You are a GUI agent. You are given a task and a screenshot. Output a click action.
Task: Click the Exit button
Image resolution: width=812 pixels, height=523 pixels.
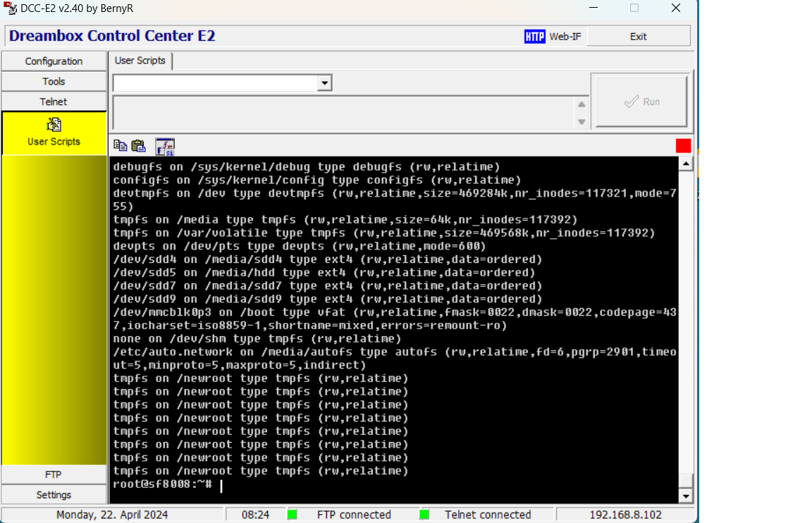(x=638, y=36)
